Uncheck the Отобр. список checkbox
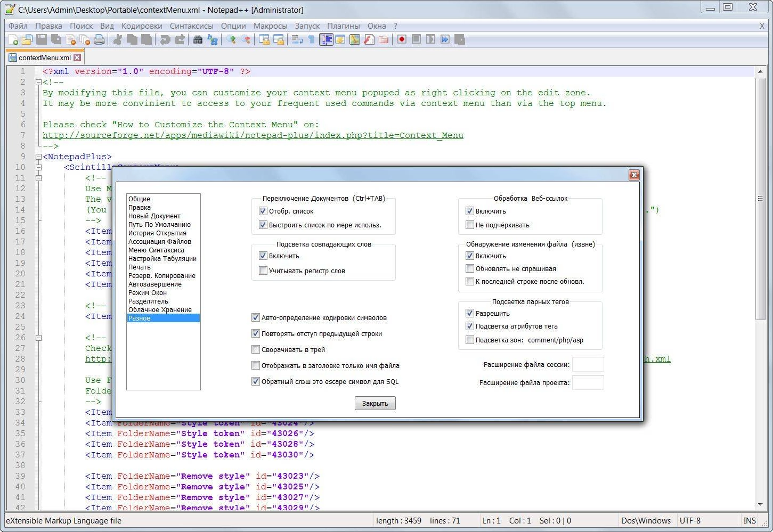 [x=263, y=211]
